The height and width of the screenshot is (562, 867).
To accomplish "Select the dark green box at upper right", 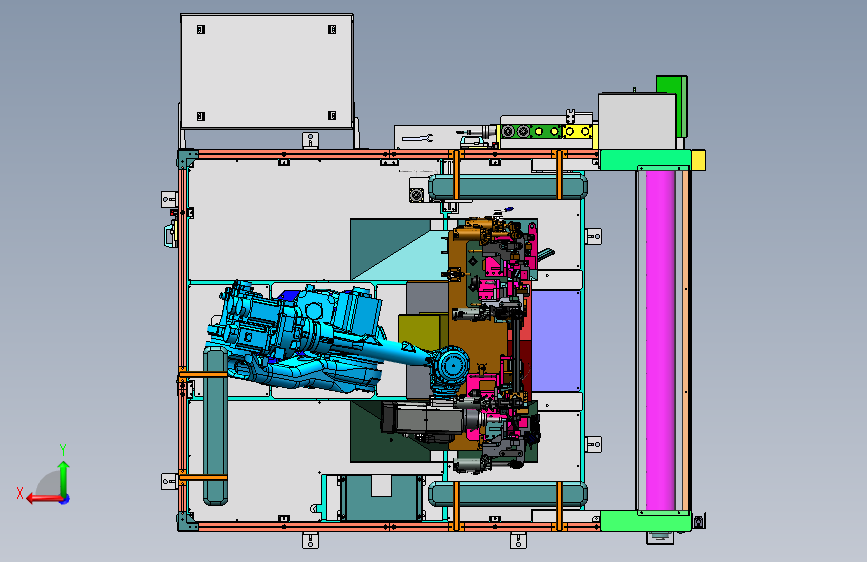I will [681, 105].
